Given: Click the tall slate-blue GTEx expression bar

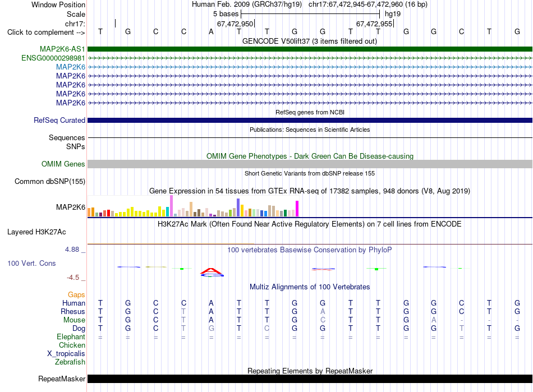Looking at the screenshot, I should pyautogui.click(x=238, y=207).
